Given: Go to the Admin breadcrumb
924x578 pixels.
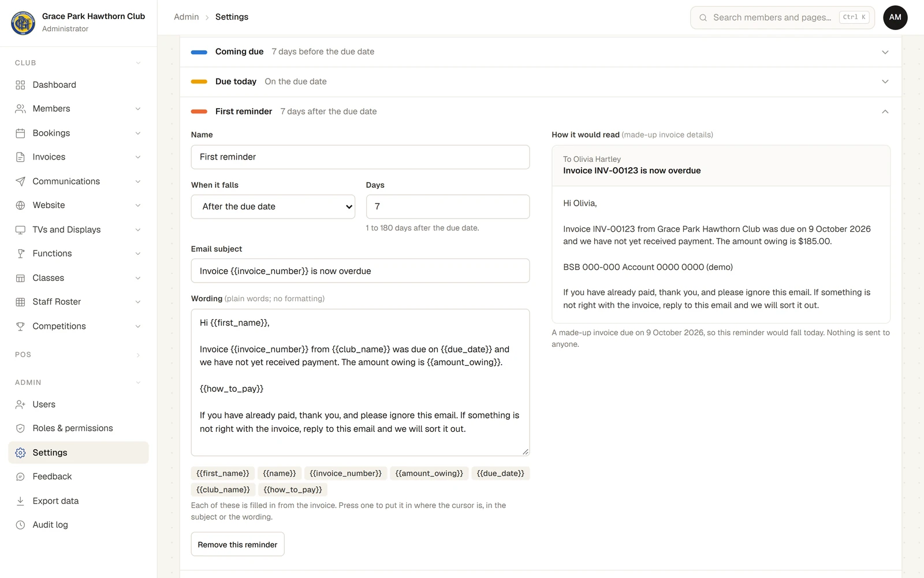Looking at the screenshot, I should tap(186, 17).
